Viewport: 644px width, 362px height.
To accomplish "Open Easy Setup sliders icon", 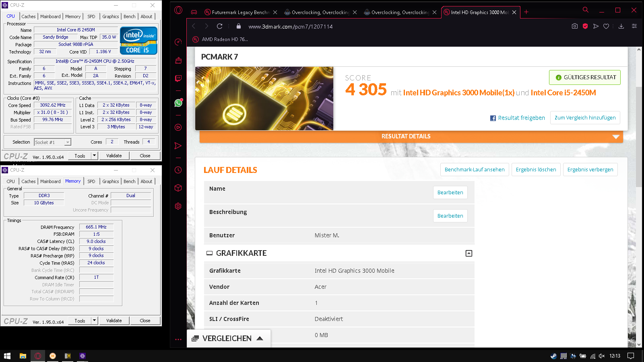I will pos(634,26).
